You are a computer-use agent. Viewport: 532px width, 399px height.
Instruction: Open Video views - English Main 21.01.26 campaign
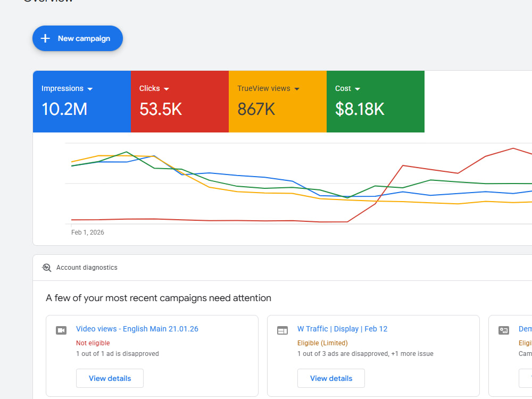pyautogui.click(x=137, y=329)
